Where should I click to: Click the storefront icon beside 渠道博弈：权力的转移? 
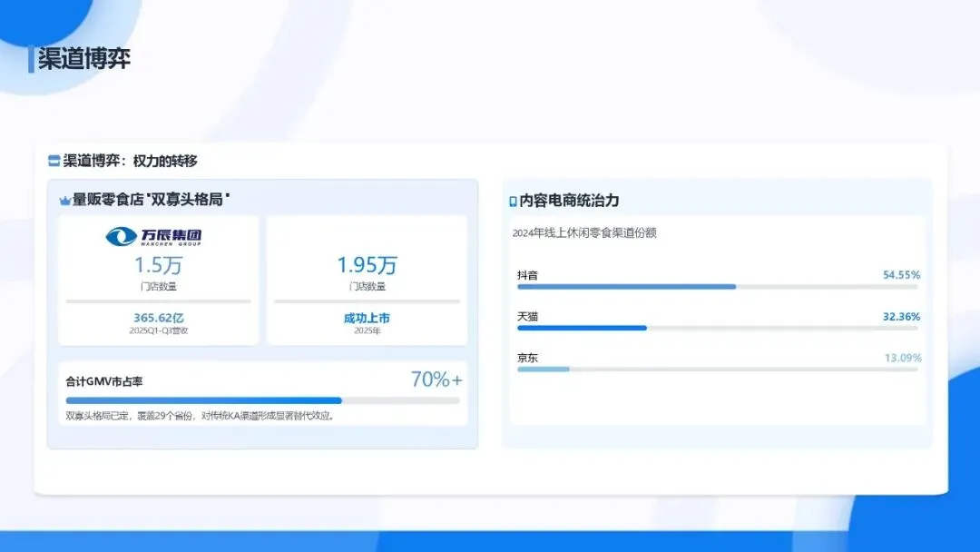pos(54,162)
